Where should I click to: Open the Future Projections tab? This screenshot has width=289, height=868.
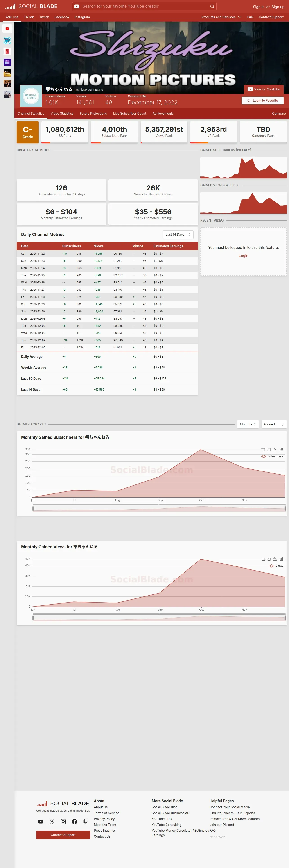pyautogui.click(x=93, y=114)
